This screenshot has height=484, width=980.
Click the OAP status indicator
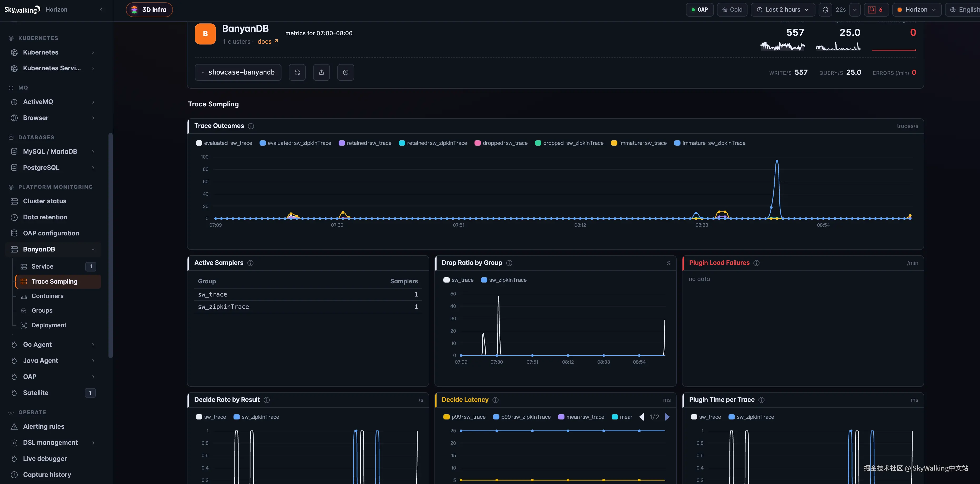click(x=699, y=9)
